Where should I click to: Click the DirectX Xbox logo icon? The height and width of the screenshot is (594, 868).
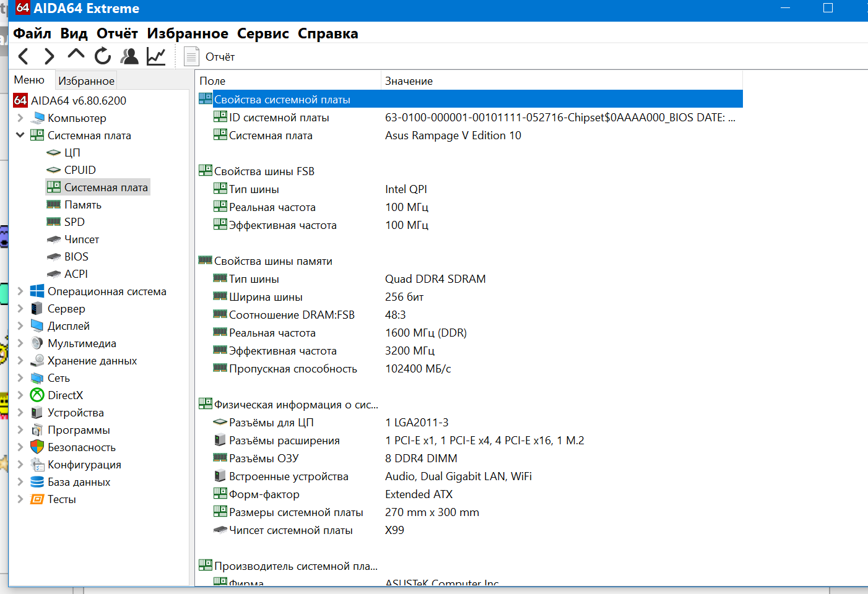[x=37, y=395]
